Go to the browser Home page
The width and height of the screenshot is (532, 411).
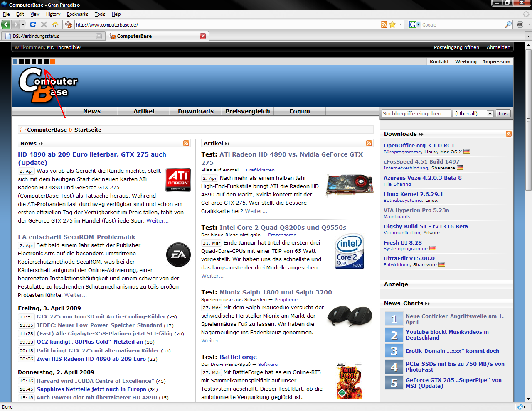(55, 24)
